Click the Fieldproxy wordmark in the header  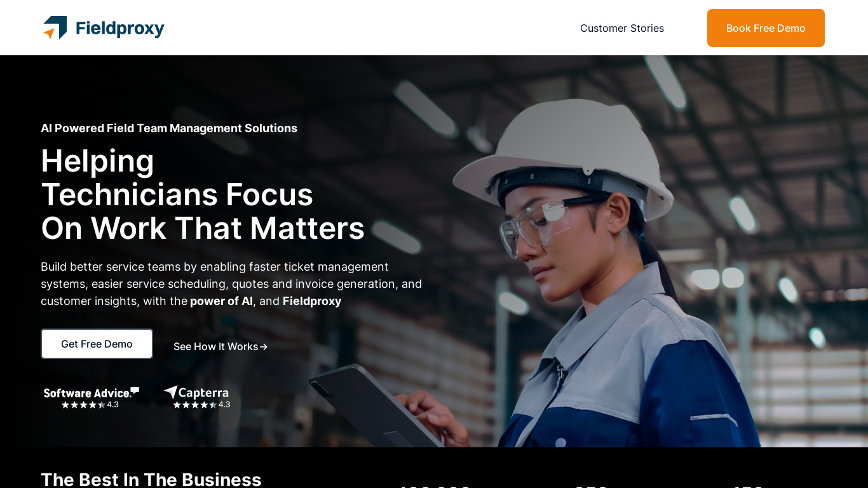click(x=119, y=29)
